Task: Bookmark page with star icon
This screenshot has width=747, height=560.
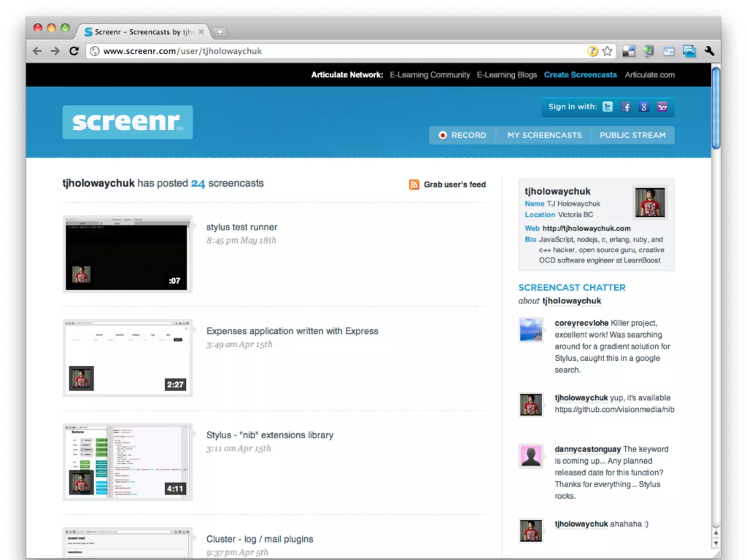Action: pyautogui.click(x=607, y=51)
